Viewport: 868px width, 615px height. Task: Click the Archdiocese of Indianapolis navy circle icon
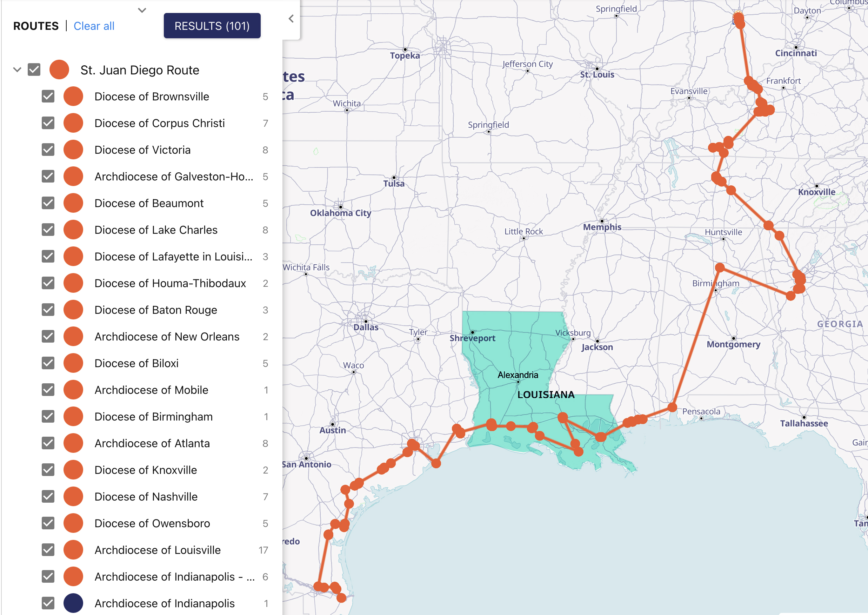click(x=73, y=603)
